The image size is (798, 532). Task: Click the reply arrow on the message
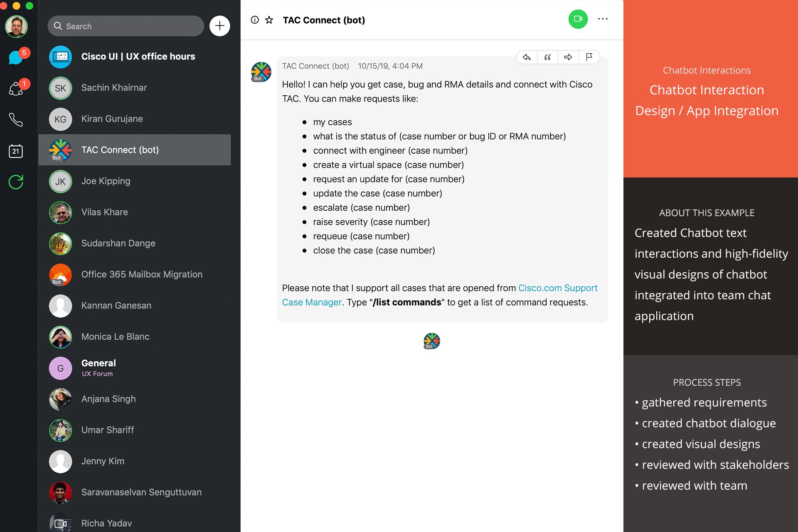[527, 57]
